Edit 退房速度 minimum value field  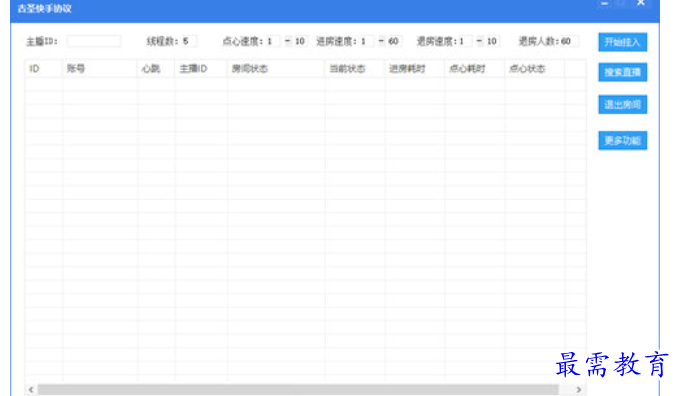(465, 41)
